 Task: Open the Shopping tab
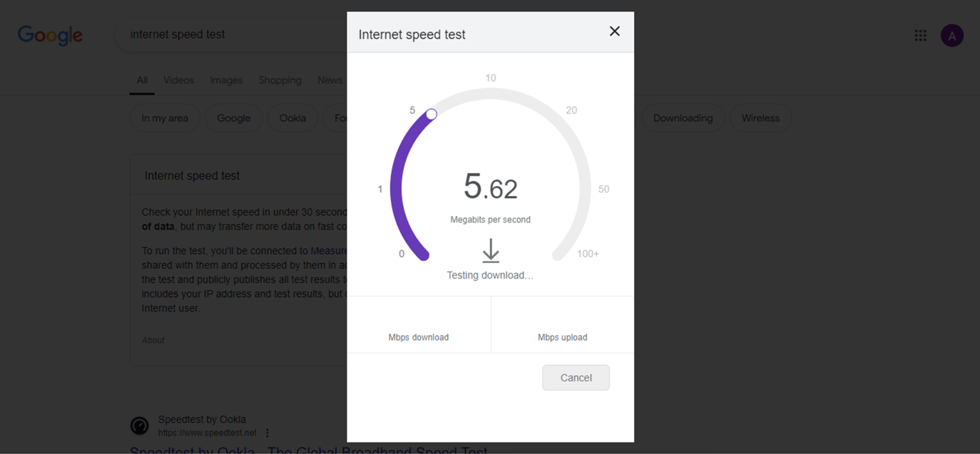pos(280,80)
